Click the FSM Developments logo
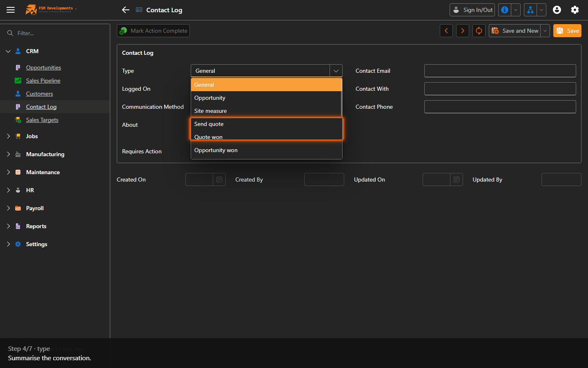The width and height of the screenshot is (588, 368). pos(51,9)
